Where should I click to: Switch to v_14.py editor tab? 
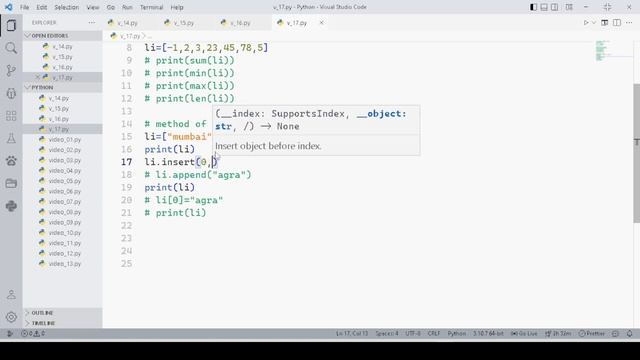[x=128, y=23]
